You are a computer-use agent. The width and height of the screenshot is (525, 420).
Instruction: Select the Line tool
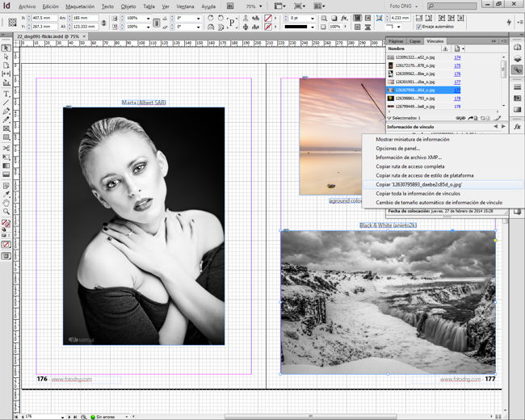[x=6, y=103]
